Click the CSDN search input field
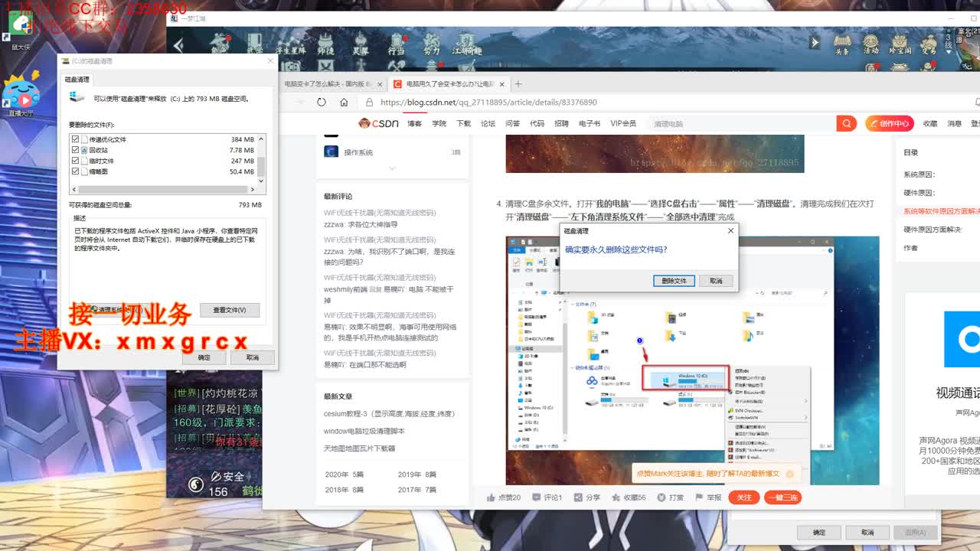 click(x=741, y=123)
